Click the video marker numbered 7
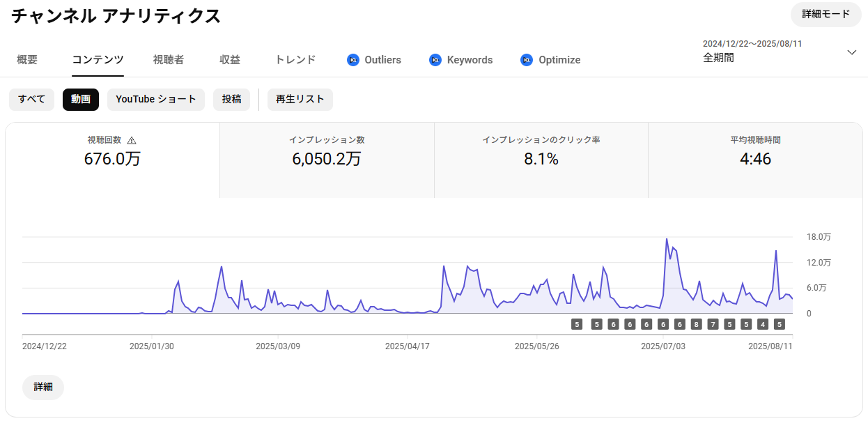The width and height of the screenshot is (868, 421). click(x=713, y=324)
